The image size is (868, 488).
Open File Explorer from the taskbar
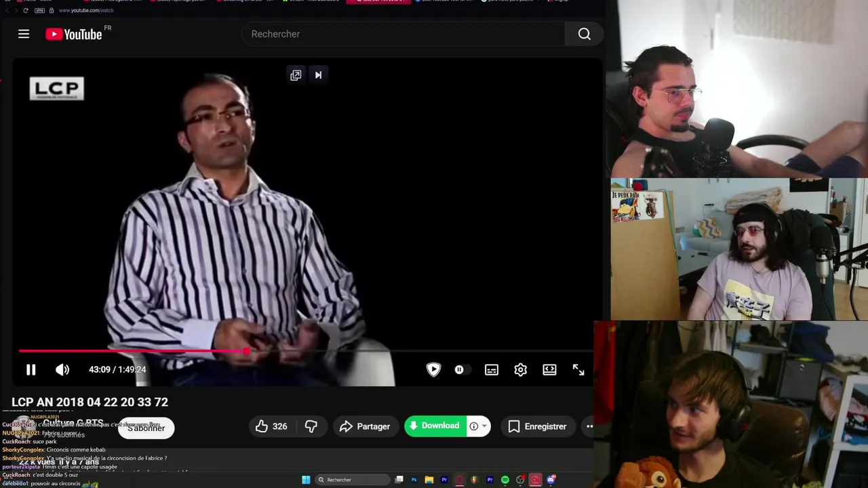429,480
